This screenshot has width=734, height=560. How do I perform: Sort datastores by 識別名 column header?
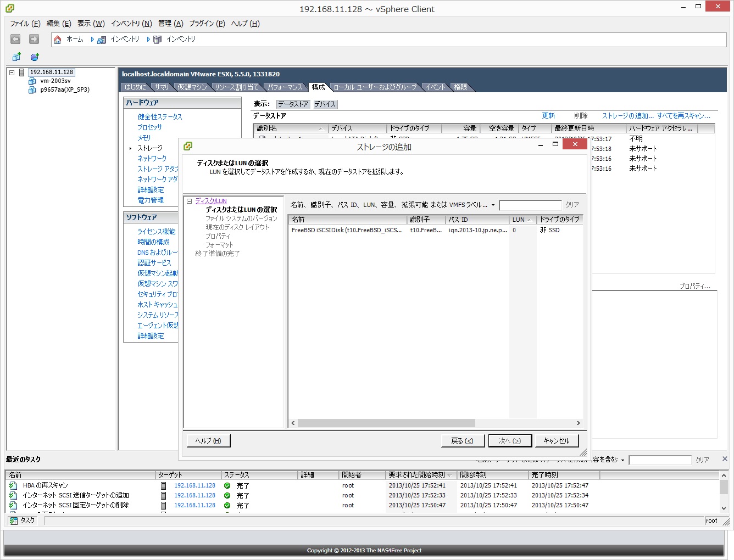[x=291, y=128]
